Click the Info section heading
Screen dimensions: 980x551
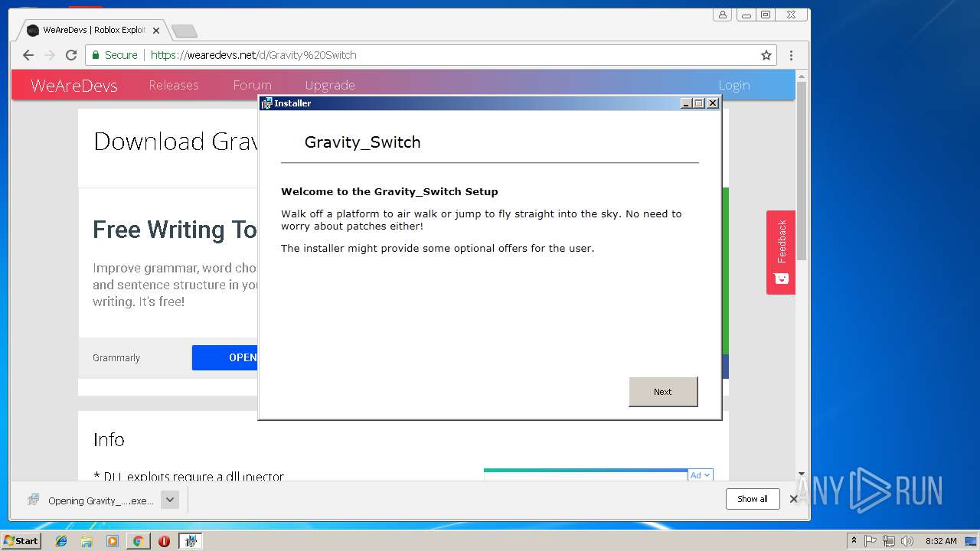click(x=109, y=439)
